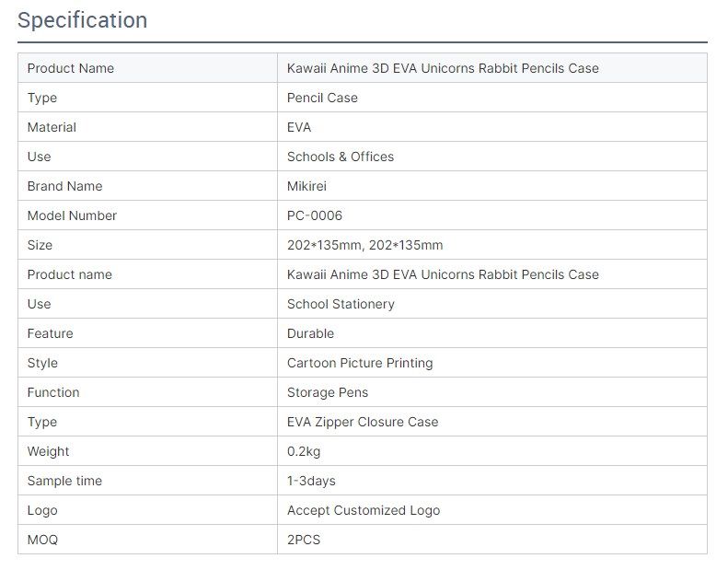Image resolution: width=728 pixels, height=570 pixels.
Task: Select the Product Name header cell
Action: click(x=147, y=68)
